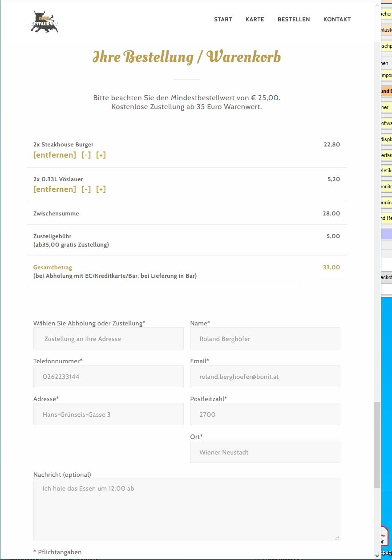Open the KARTE menu item
The width and height of the screenshot is (392, 560).
tap(255, 20)
